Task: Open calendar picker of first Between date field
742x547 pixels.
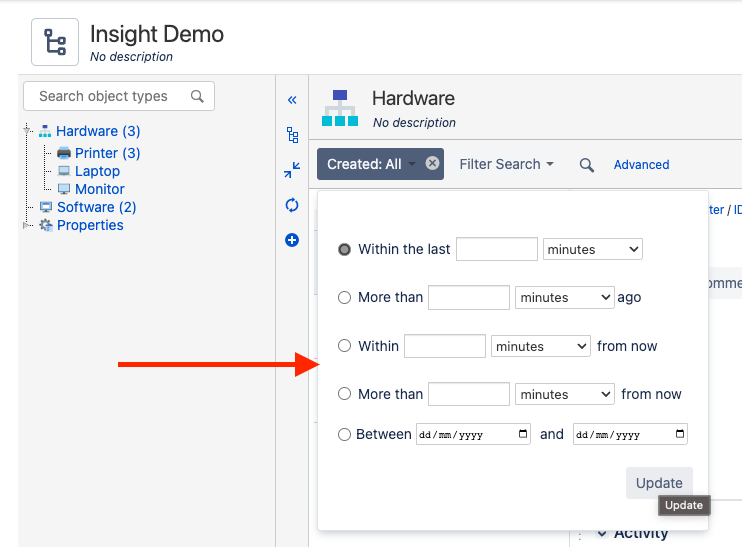Action: click(x=523, y=434)
